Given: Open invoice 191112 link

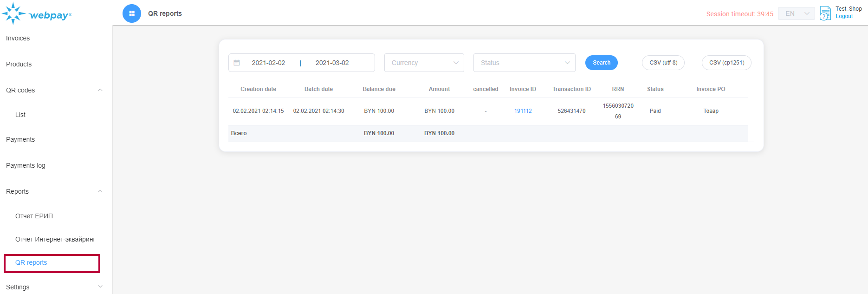Looking at the screenshot, I should (x=523, y=111).
